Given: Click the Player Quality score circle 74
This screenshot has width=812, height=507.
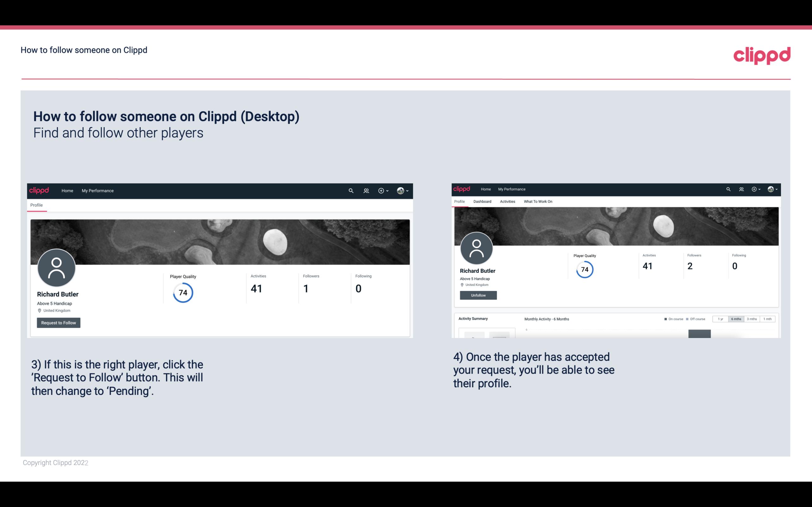Looking at the screenshot, I should point(182,293).
